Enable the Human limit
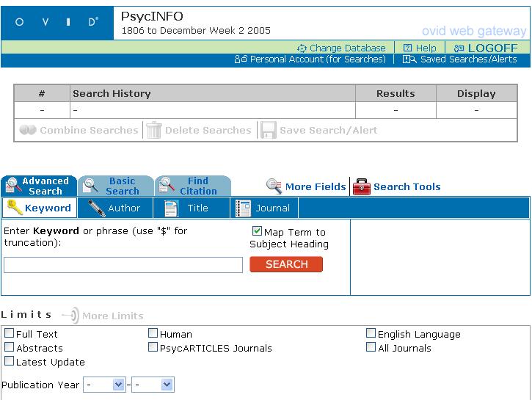 pos(153,332)
